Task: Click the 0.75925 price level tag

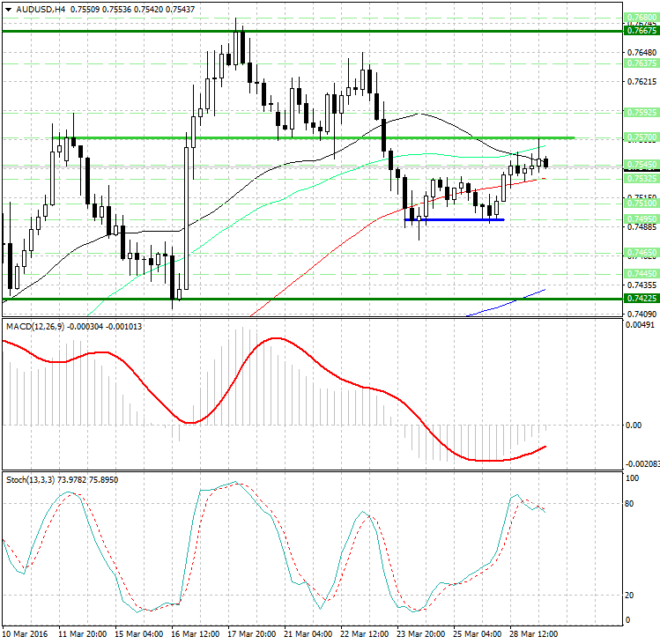Action: coord(641,112)
